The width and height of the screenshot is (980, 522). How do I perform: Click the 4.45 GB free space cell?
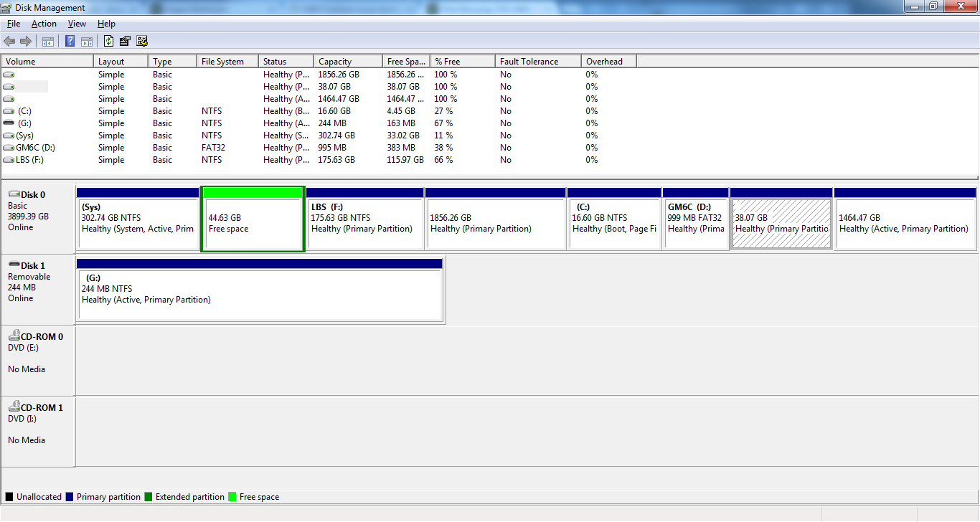(x=401, y=111)
